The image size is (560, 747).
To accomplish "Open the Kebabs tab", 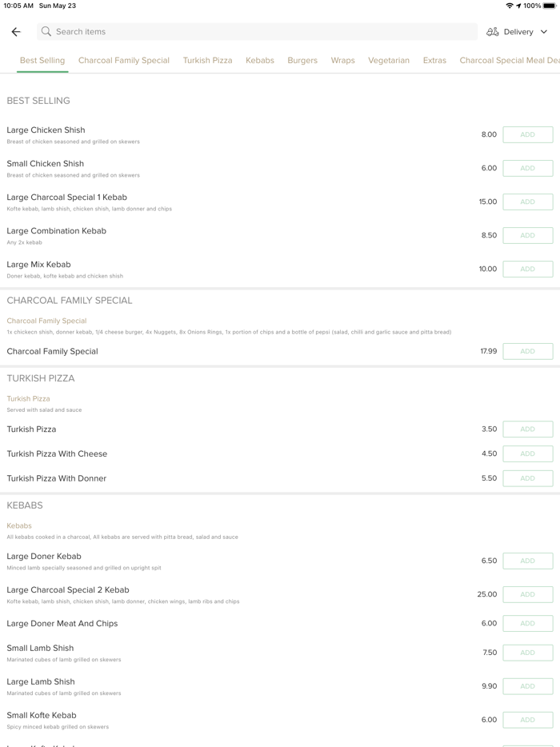I will [260, 61].
